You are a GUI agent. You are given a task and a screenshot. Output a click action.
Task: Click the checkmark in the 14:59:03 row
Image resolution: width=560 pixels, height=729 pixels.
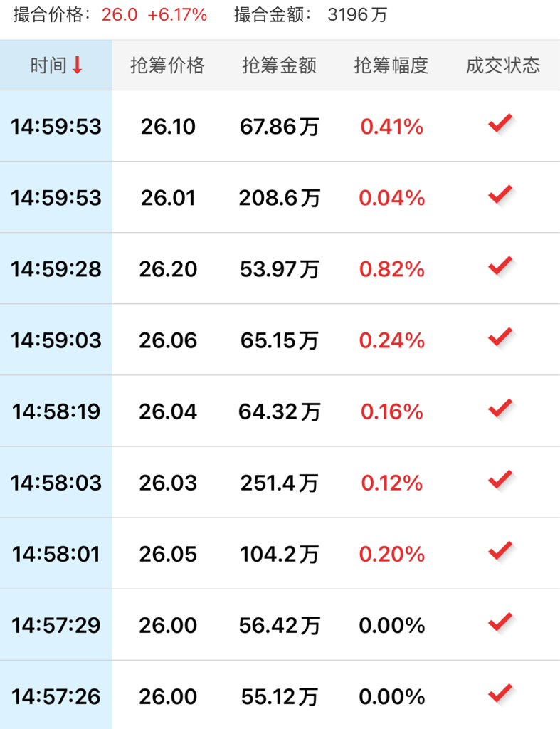coord(500,337)
